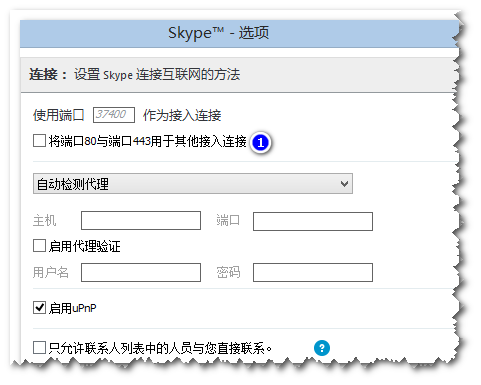This screenshot has height=385, width=481.
Task: Click the 密码 password input field
Action: pos(313,272)
